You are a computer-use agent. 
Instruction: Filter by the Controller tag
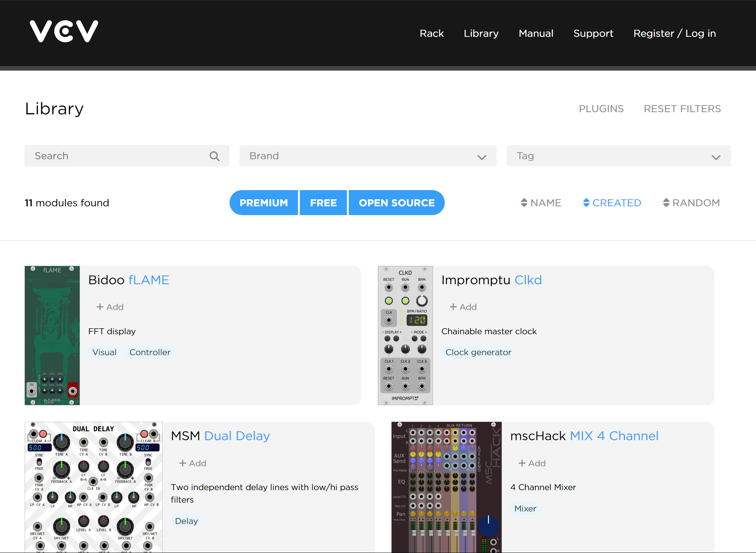coord(150,352)
